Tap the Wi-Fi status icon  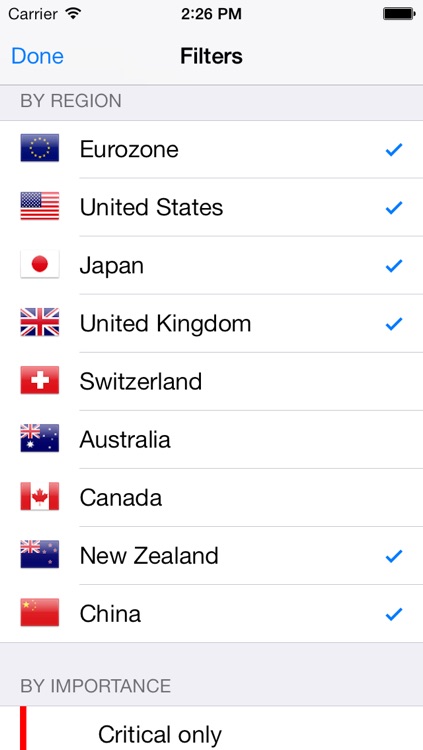pyautogui.click(x=73, y=13)
